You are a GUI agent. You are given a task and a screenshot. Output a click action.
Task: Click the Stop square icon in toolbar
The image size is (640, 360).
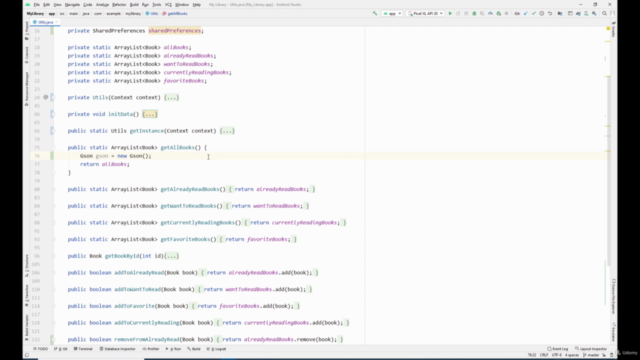(507, 13)
